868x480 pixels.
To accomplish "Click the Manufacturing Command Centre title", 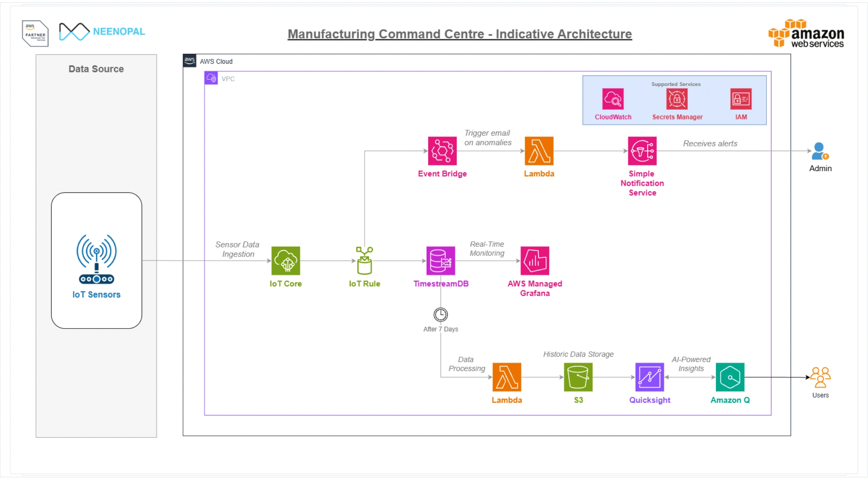I will pyautogui.click(x=460, y=34).
